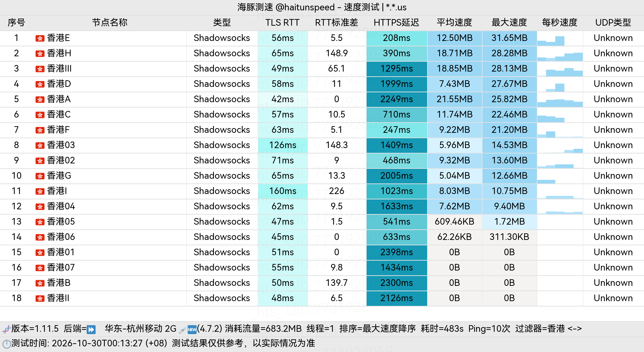
Task: Click the flag icon beside 香港II
Action: click(x=40, y=298)
